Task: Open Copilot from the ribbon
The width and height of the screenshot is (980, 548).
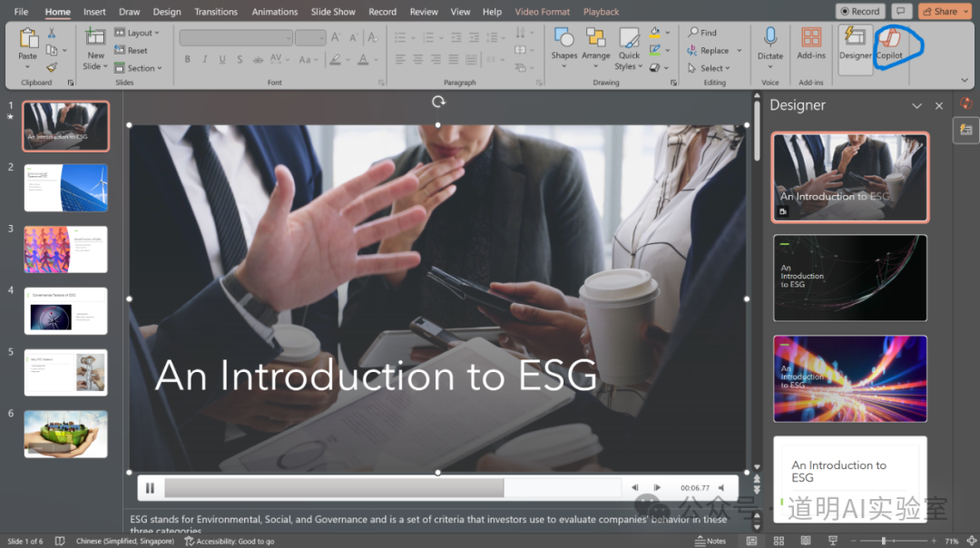Action: coord(889,42)
